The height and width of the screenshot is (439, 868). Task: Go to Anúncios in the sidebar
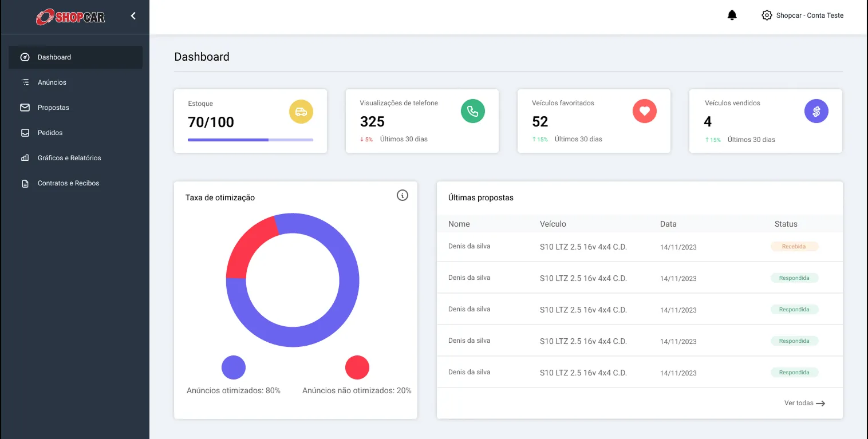tap(52, 82)
